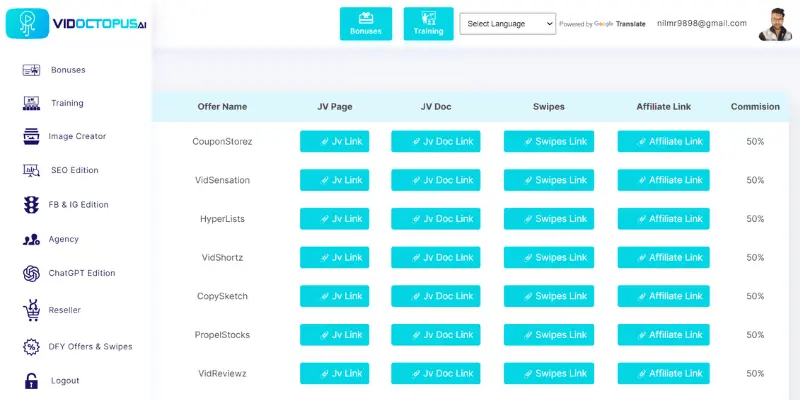Go to Reseller menu label
The height and width of the screenshot is (400, 800).
tap(64, 310)
